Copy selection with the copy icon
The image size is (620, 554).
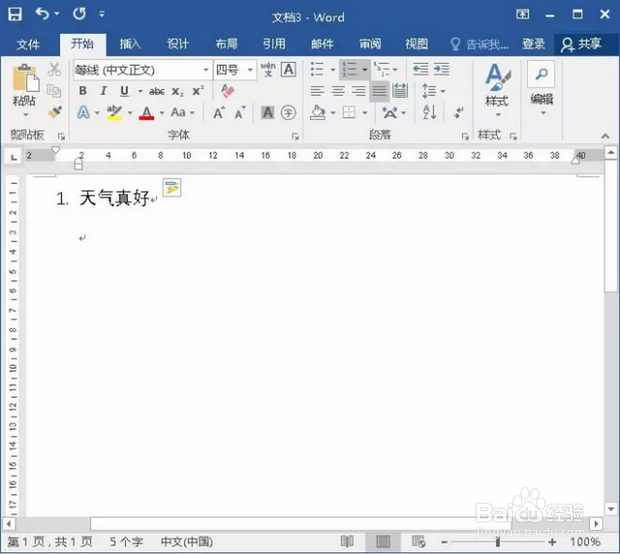[54, 91]
